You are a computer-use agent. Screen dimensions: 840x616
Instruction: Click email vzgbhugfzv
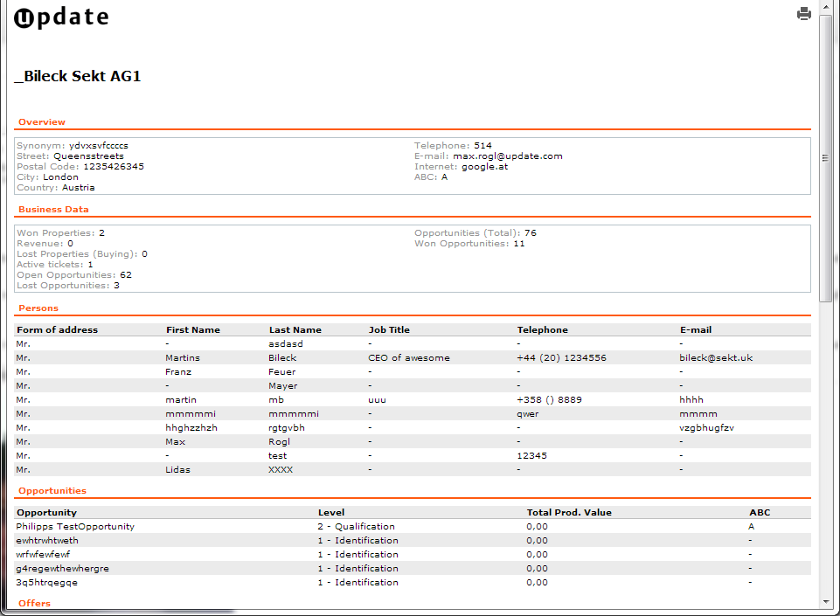click(706, 427)
